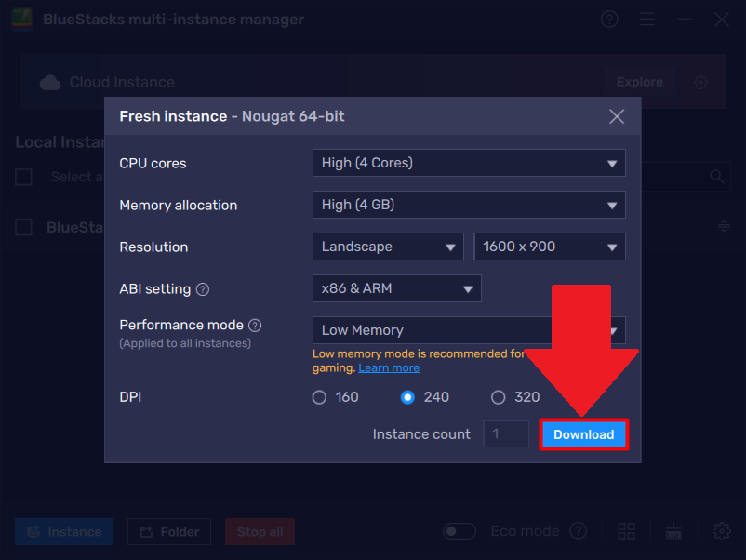Click the BlueStacks app logo icon

point(22,20)
